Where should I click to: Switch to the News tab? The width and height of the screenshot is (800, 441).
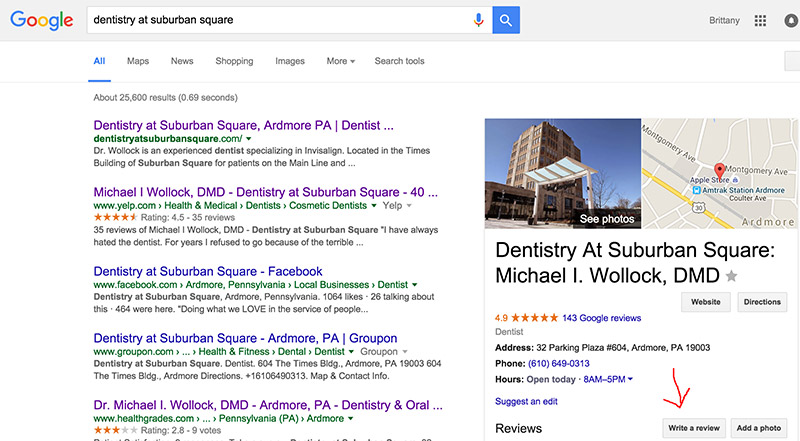click(182, 61)
